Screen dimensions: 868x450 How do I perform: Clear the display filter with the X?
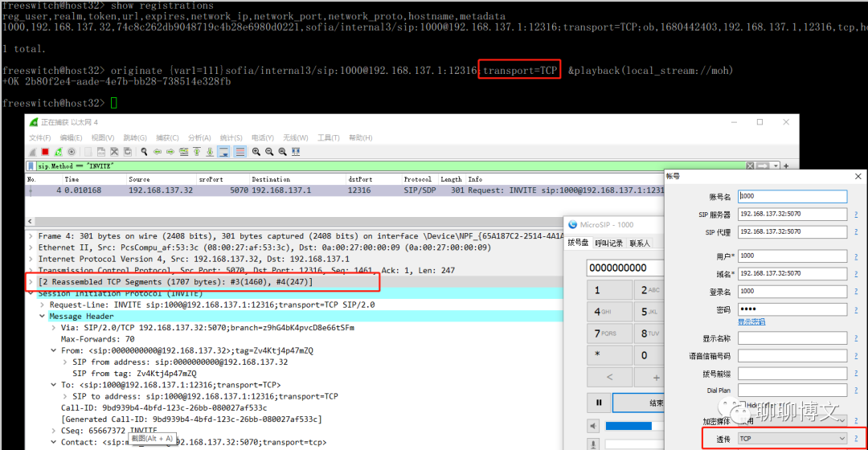[750, 166]
